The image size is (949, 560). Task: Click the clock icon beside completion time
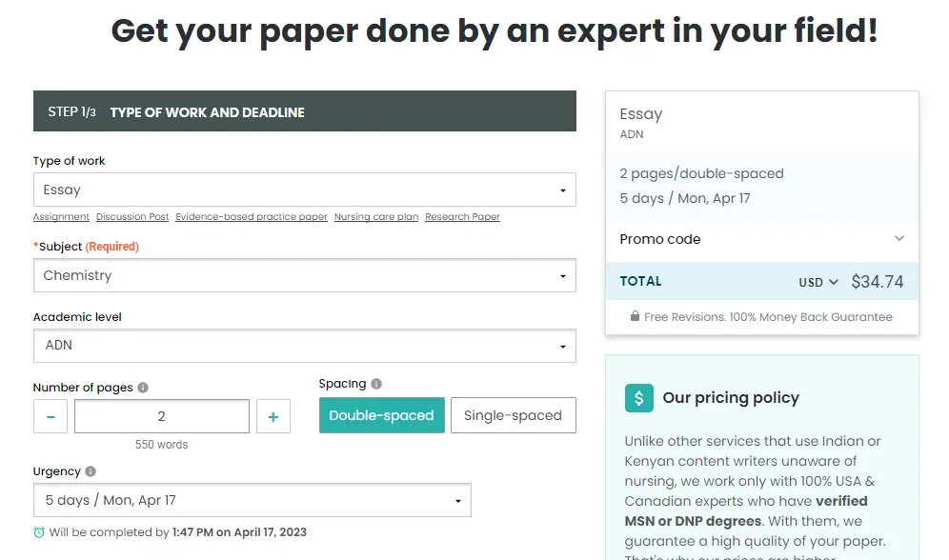coord(38,532)
